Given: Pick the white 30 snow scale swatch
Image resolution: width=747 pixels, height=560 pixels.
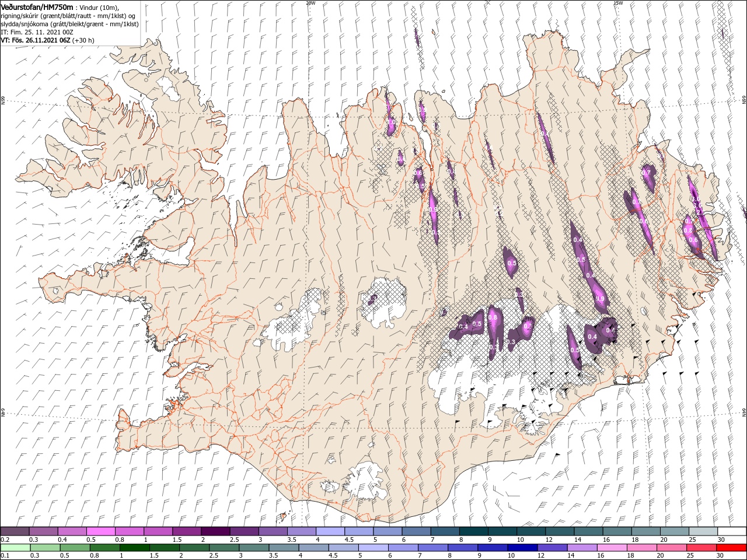Looking at the screenshot, I should click(x=732, y=531).
